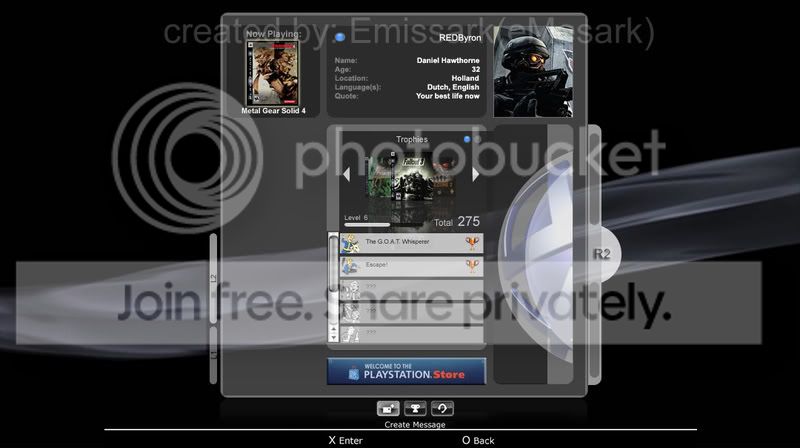
Task: Click The G.O.A.T. Whisperer trophy title
Action: [397, 242]
